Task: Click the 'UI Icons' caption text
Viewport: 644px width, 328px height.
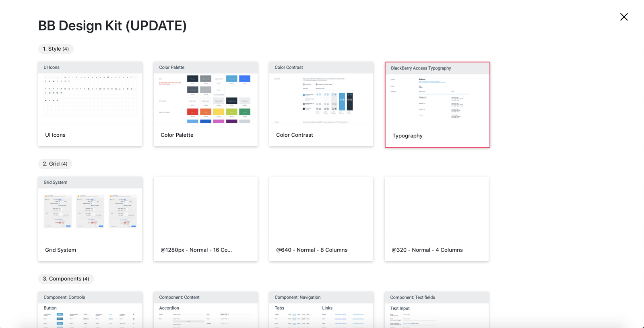Action: pyautogui.click(x=55, y=135)
